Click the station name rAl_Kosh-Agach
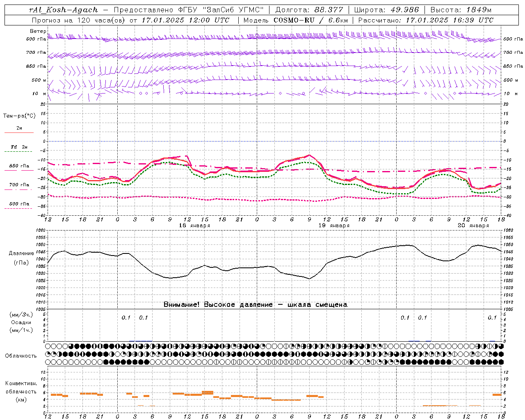Viewport: 525px width, 420px height. pos(64,10)
